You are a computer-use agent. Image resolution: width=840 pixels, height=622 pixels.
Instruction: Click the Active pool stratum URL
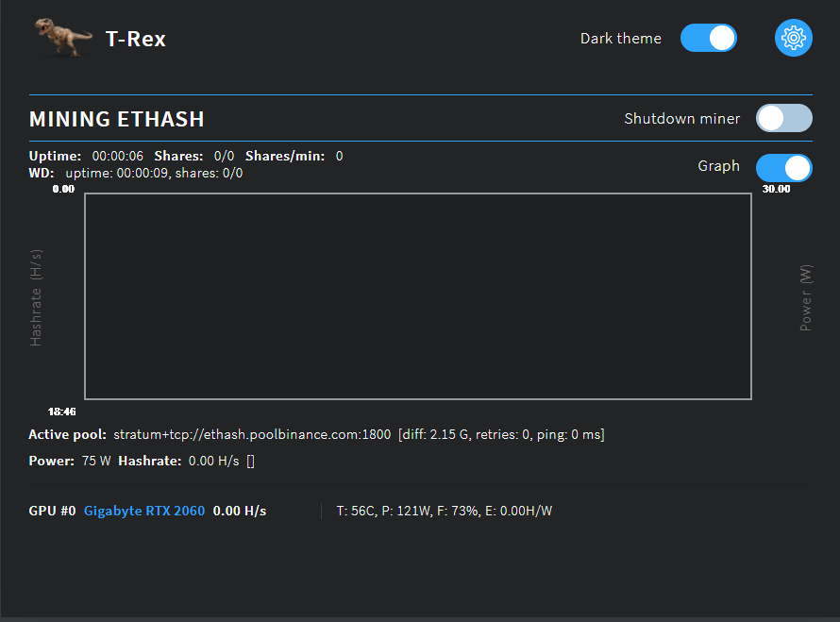point(250,434)
